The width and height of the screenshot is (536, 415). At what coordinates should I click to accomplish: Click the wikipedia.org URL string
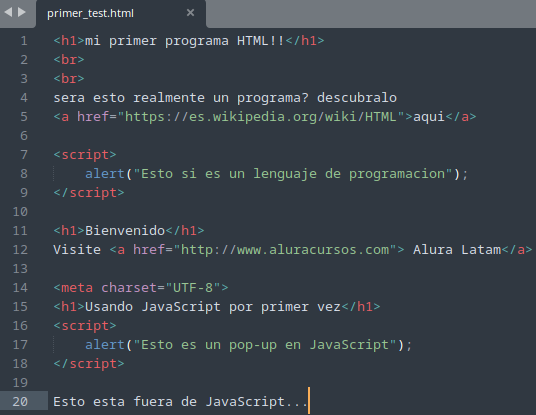point(261,117)
